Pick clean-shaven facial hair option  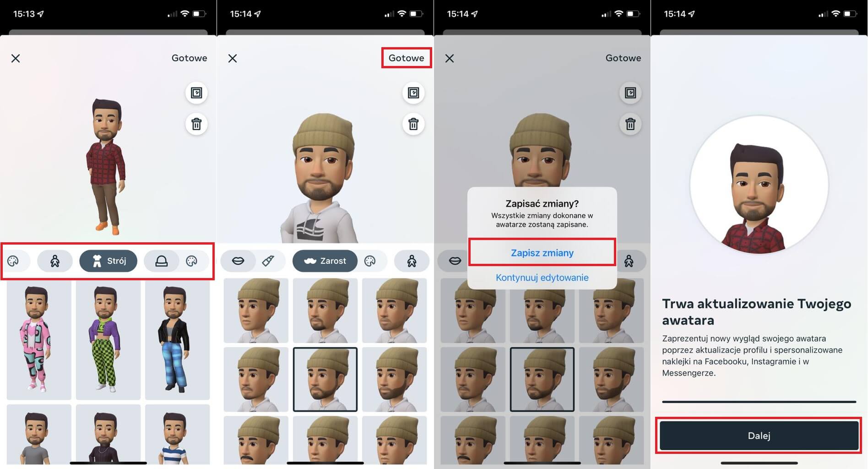point(256,311)
